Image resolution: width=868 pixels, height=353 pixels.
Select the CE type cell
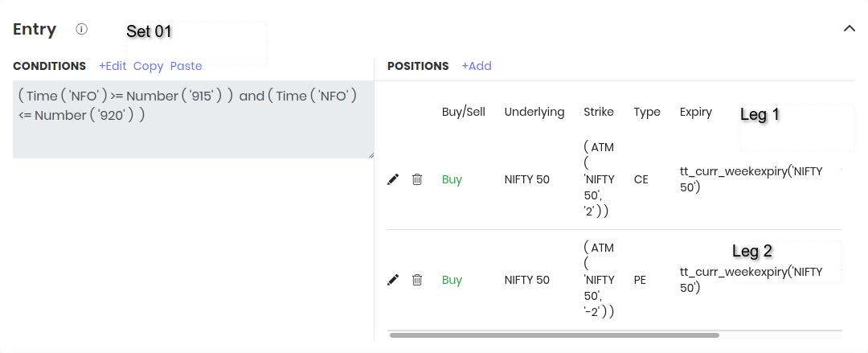click(641, 179)
